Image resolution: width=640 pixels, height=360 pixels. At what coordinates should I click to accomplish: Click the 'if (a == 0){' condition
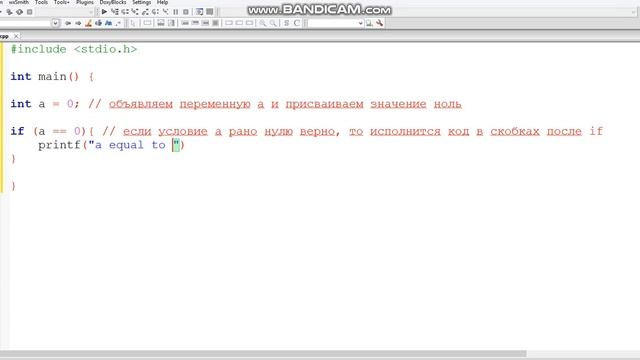[52, 131]
